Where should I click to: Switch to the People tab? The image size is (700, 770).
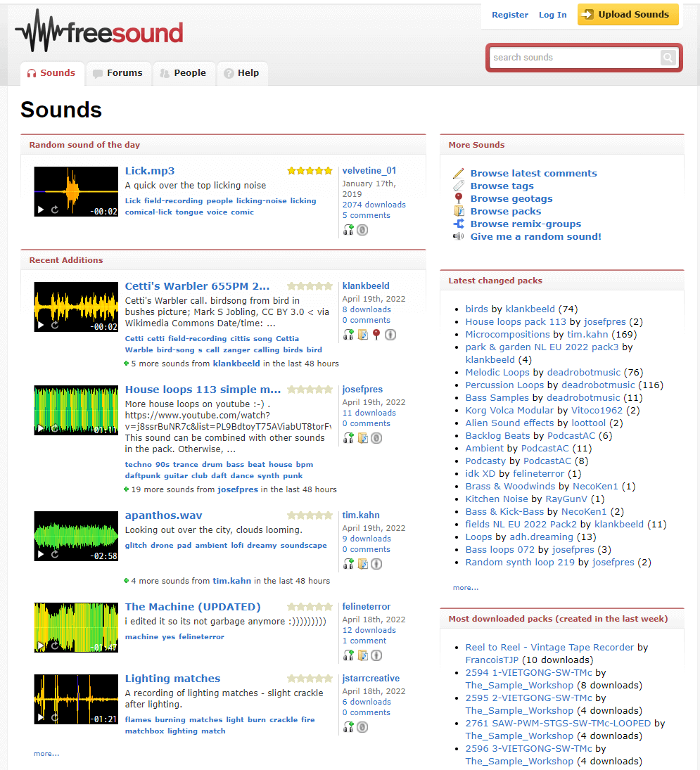183,73
